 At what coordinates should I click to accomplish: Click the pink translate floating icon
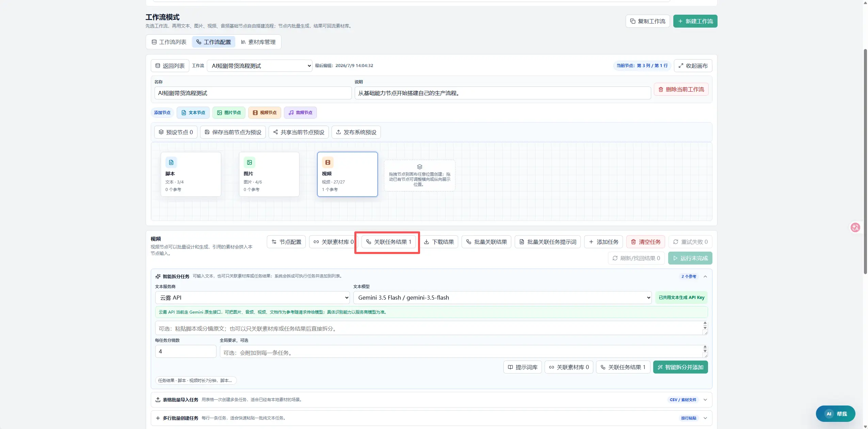pyautogui.click(x=855, y=227)
